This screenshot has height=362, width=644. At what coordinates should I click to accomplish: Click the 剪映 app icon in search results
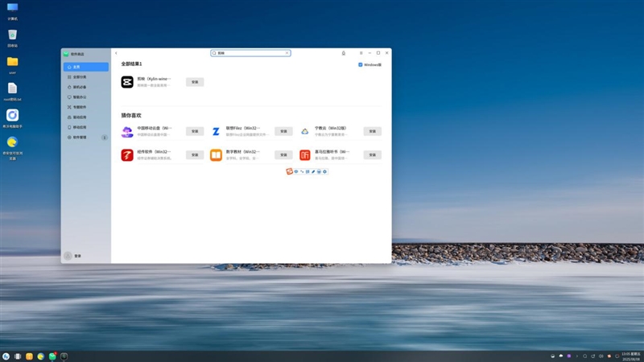(127, 82)
